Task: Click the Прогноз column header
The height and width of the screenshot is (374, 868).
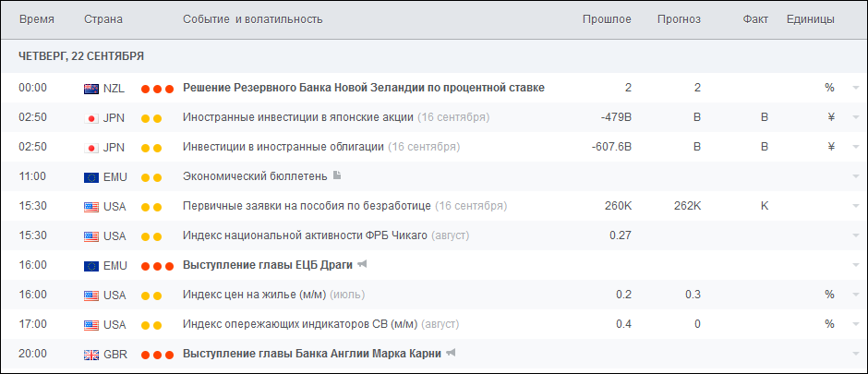Action: pos(679,18)
